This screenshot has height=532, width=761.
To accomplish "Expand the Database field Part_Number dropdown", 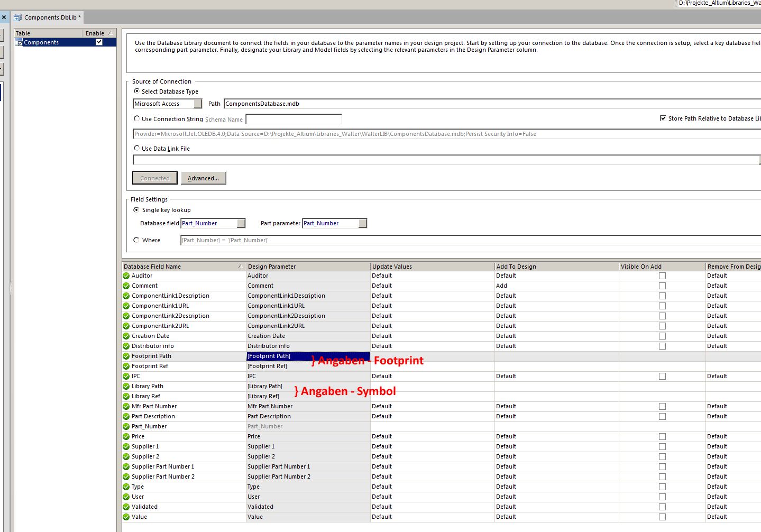I will click(241, 224).
